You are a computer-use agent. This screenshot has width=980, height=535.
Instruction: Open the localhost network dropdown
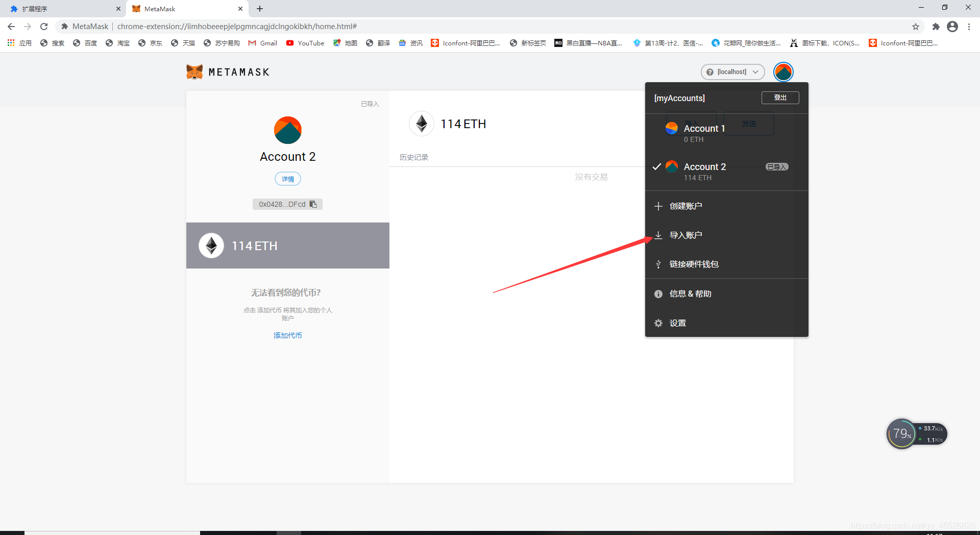[x=732, y=72]
